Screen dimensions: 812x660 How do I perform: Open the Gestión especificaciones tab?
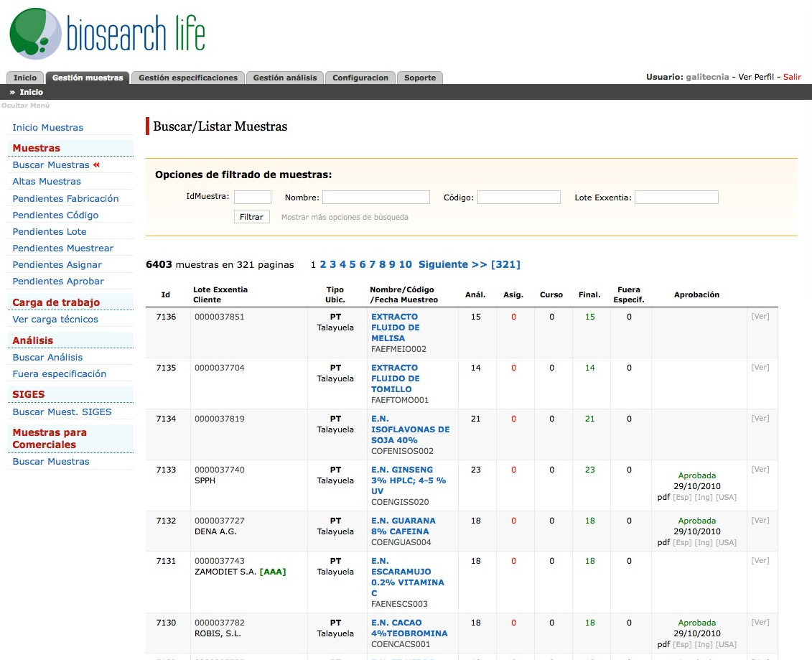click(188, 78)
